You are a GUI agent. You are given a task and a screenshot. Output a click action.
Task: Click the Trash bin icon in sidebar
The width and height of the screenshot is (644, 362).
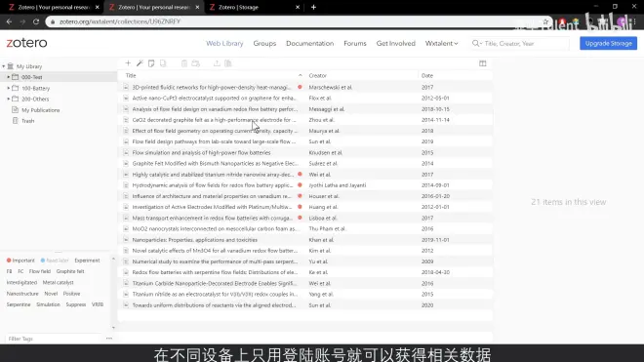(x=16, y=121)
